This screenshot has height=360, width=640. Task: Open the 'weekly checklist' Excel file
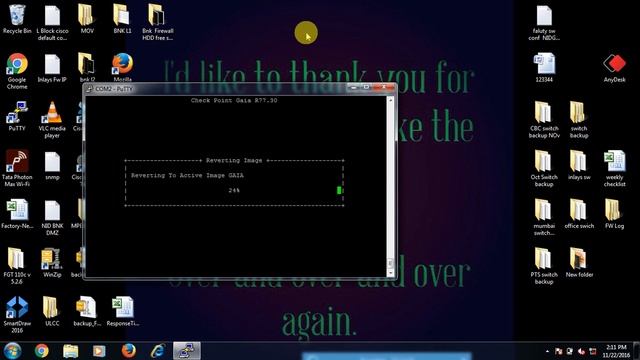[x=615, y=169]
